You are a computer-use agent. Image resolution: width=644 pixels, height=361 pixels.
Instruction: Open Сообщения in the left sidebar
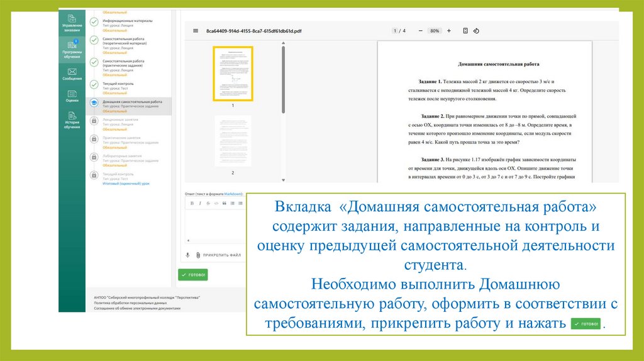click(x=72, y=74)
